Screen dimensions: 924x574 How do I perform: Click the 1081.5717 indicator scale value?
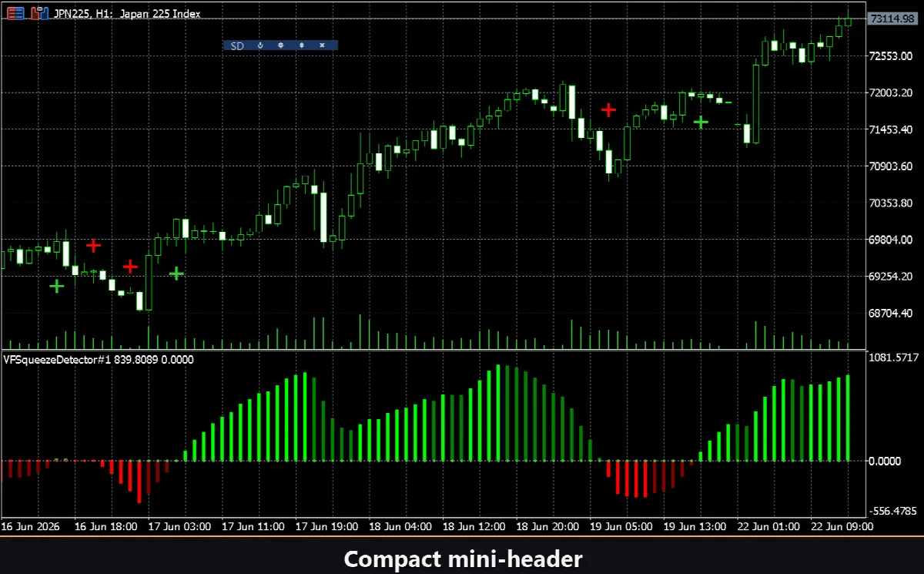coord(894,358)
